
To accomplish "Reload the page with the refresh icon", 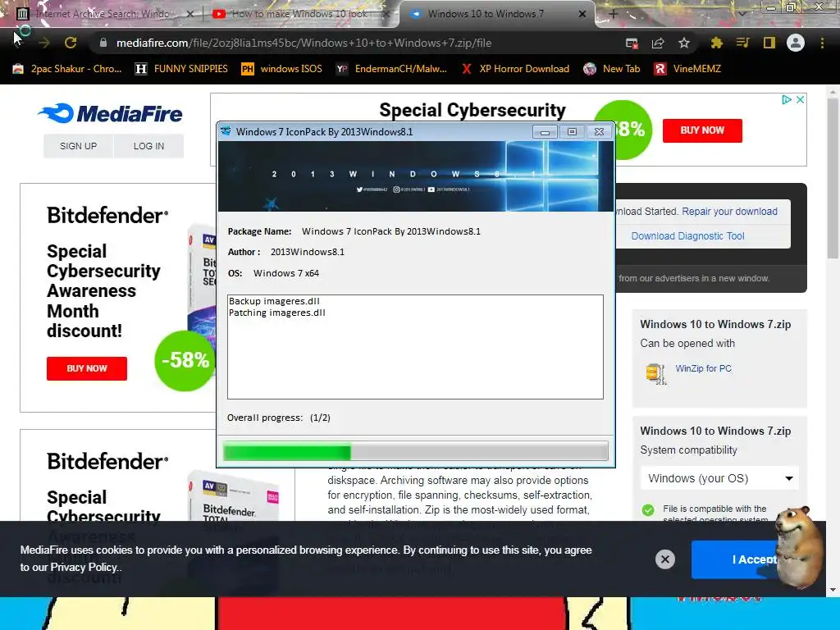I will point(71,43).
